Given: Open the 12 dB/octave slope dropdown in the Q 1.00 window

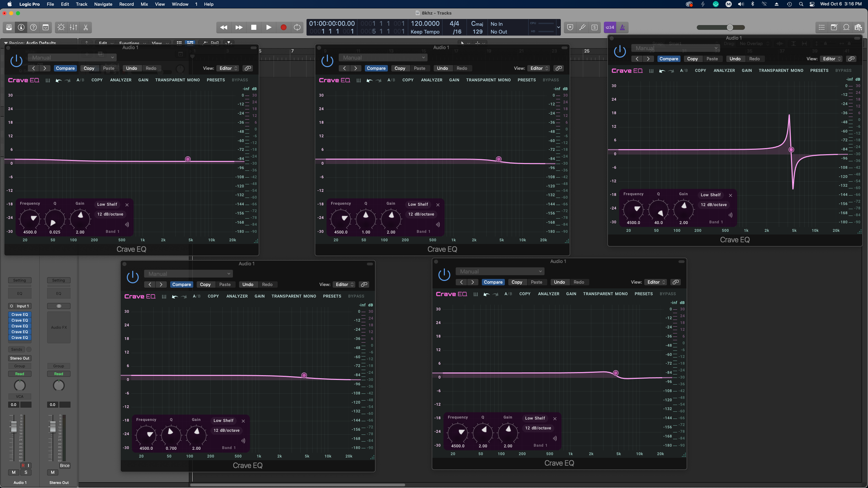Looking at the screenshot, I should [x=421, y=214].
